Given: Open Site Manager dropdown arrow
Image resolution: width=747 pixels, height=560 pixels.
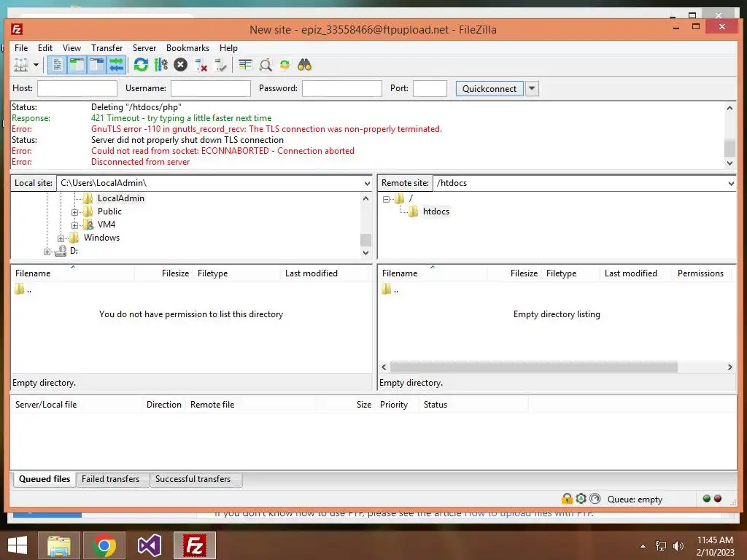Looking at the screenshot, I should (x=36, y=65).
